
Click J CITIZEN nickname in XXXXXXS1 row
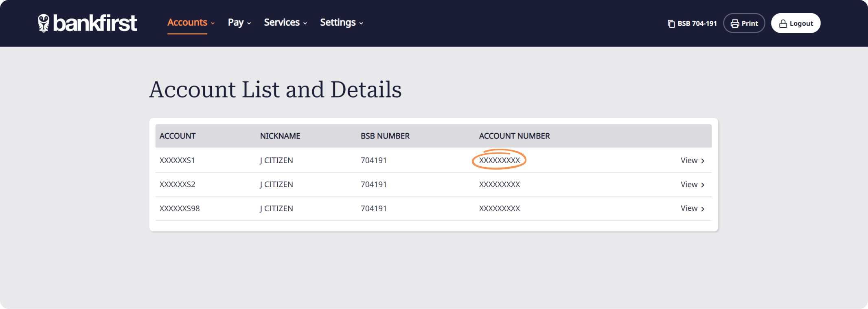point(276,160)
